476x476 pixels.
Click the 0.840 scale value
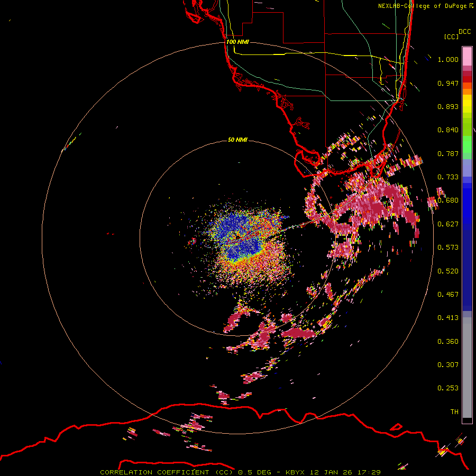pyautogui.click(x=448, y=130)
